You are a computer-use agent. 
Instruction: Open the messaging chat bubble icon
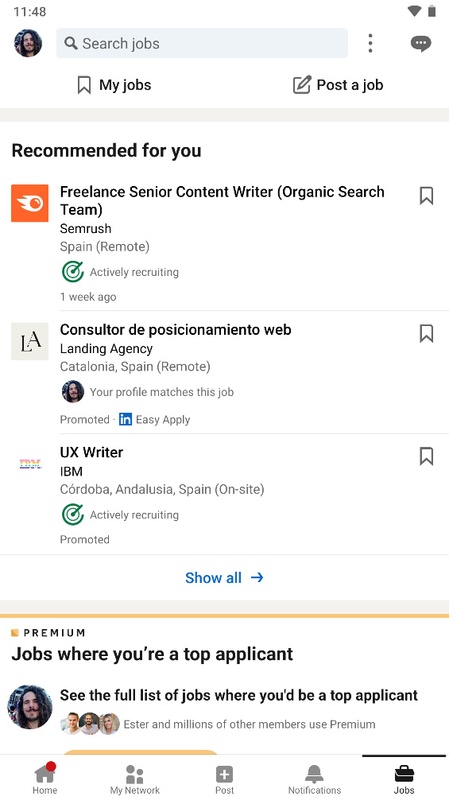coord(421,43)
